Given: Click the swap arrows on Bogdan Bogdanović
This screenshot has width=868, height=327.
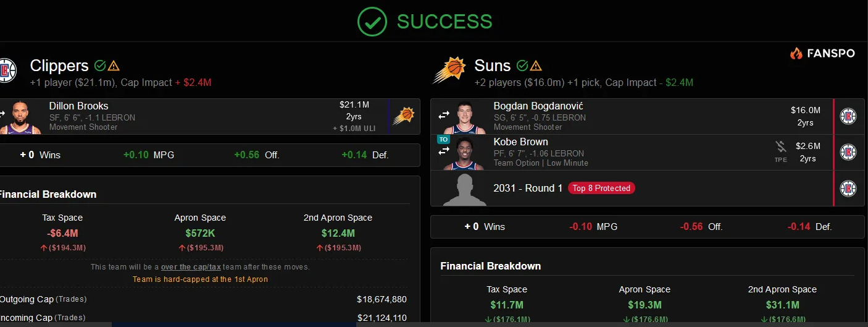Looking at the screenshot, I should click(444, 116).
